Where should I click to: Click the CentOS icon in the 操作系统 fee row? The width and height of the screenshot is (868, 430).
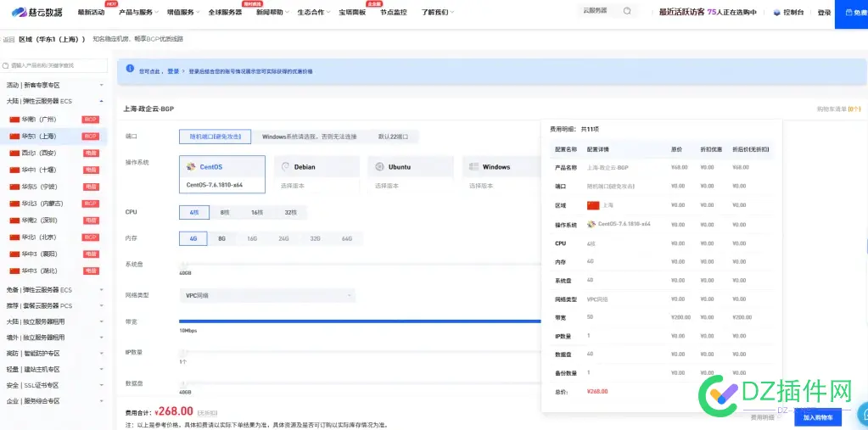591,224
